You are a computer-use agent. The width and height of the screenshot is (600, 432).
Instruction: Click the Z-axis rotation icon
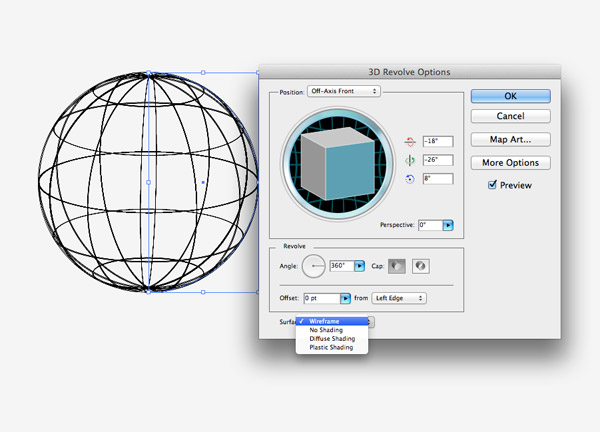click(x=408, y=179)
